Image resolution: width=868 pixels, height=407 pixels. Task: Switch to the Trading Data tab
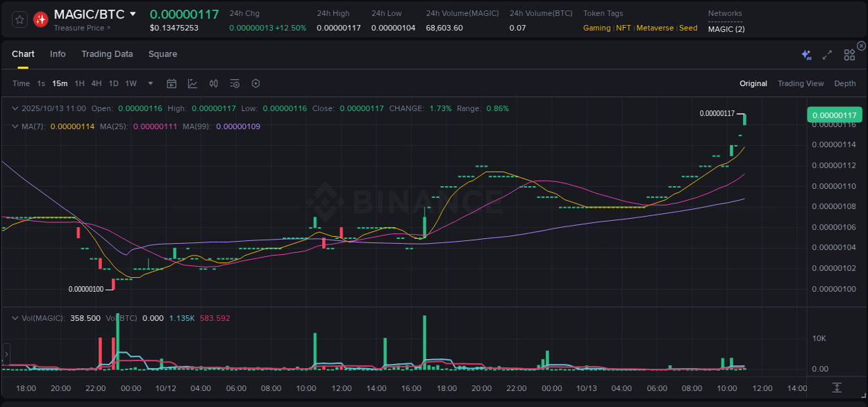(107, 54)
